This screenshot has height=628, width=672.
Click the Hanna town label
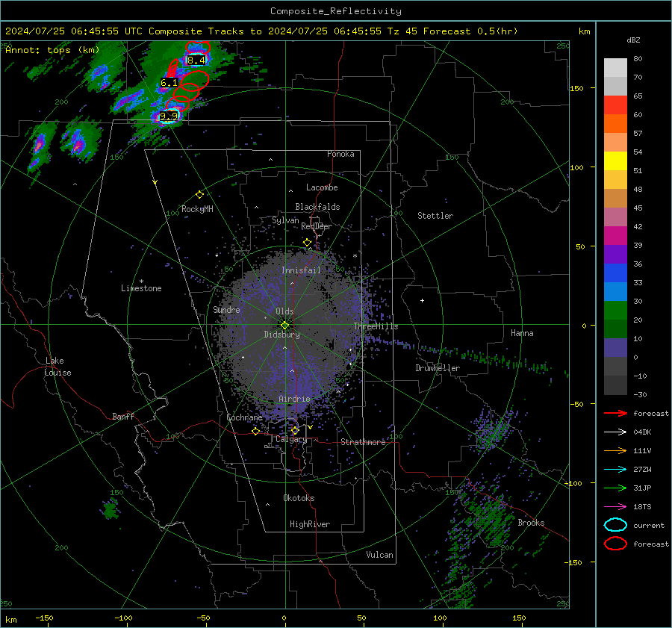point(522,333)
